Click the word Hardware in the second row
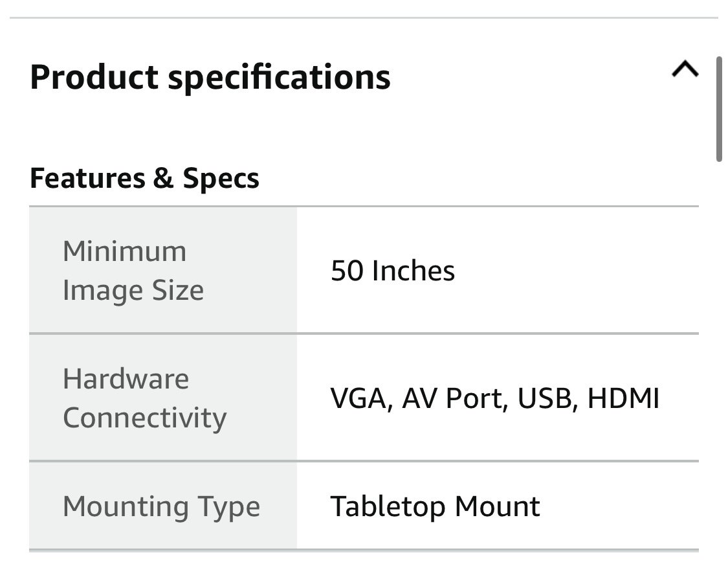Viewport: 728px width, 577px height. click(126, 379)
